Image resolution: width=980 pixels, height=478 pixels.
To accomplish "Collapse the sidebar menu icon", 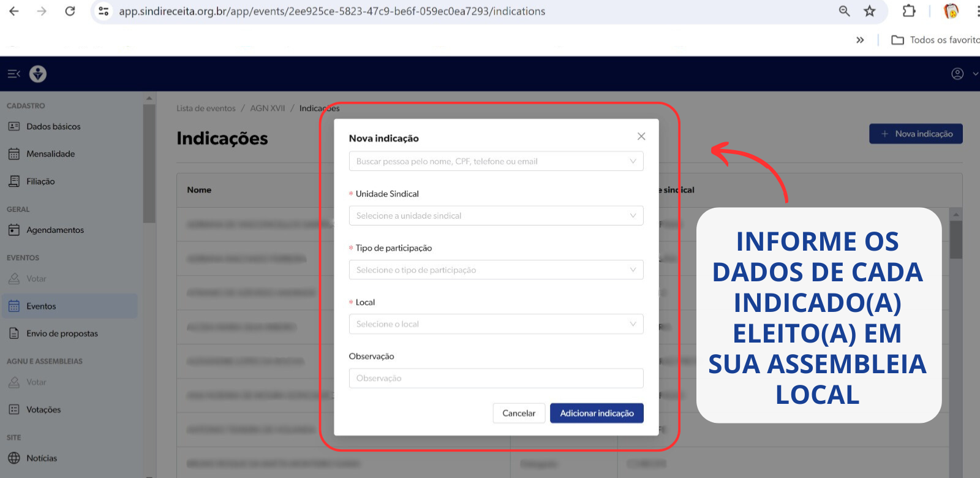I will pyautogui.click(x=13, y=74).
